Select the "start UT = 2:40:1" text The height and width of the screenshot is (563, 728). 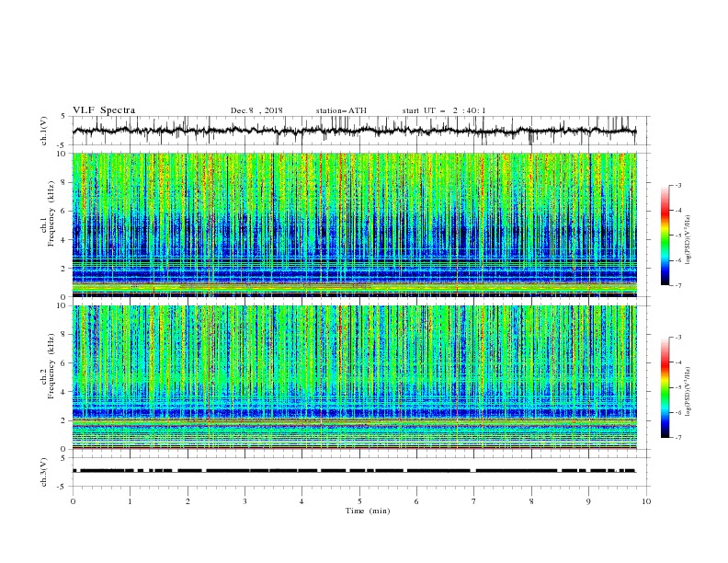(444, 110)
